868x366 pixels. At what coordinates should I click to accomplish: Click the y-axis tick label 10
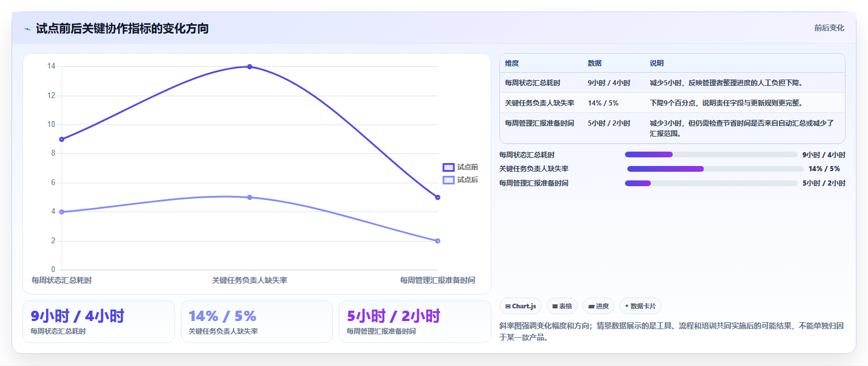click(51, 124)
